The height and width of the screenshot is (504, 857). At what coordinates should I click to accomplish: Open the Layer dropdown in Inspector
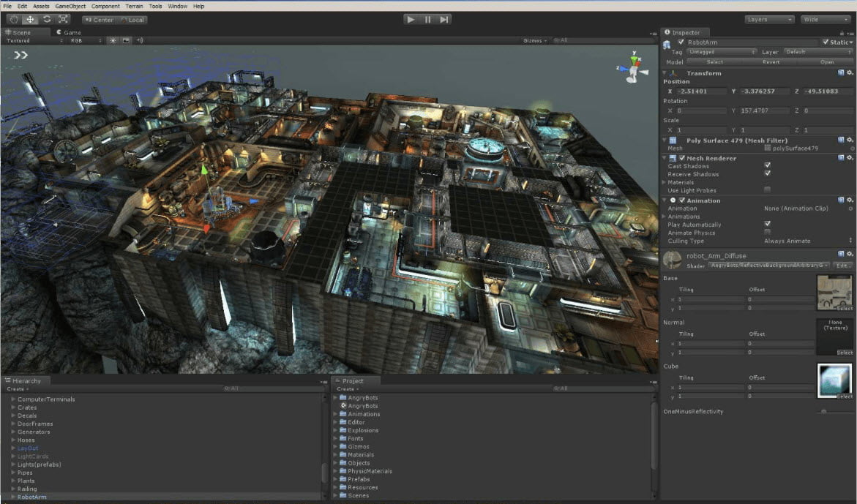tap(817, 52)
